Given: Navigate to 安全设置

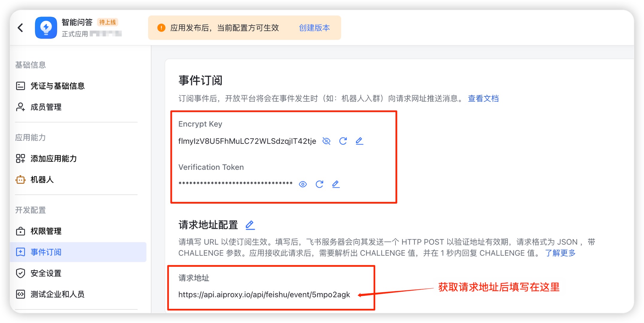Looking at the screenshot, I should 46,273.
